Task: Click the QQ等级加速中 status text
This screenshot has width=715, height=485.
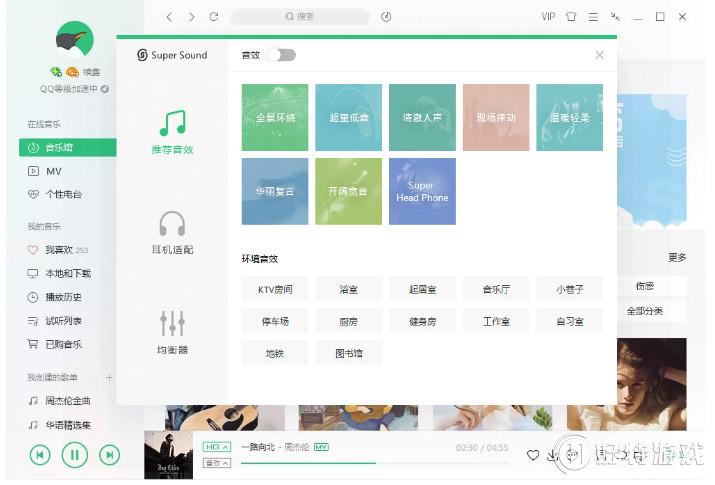Action: point(69,89)
